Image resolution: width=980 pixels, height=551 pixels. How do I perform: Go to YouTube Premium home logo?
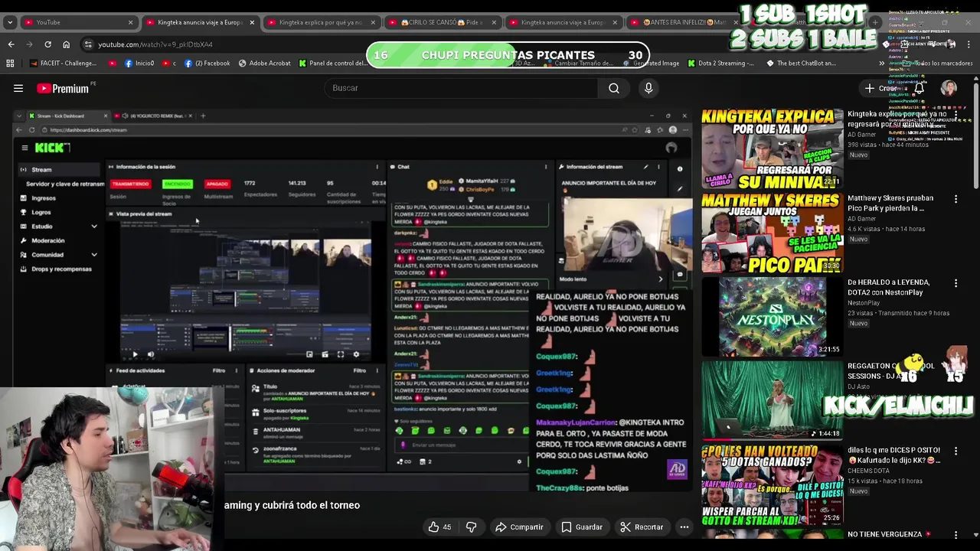[x=64, y=88]
